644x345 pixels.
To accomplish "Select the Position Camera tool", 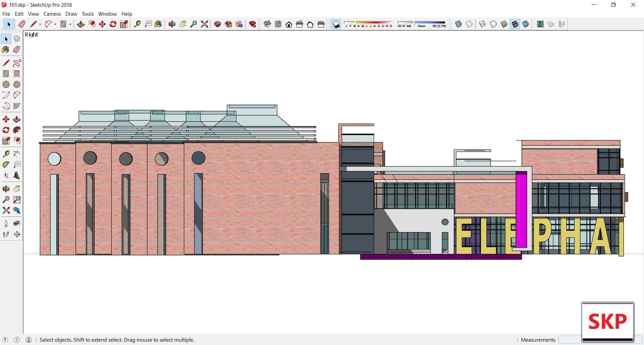I will click(x=6, y=224).
